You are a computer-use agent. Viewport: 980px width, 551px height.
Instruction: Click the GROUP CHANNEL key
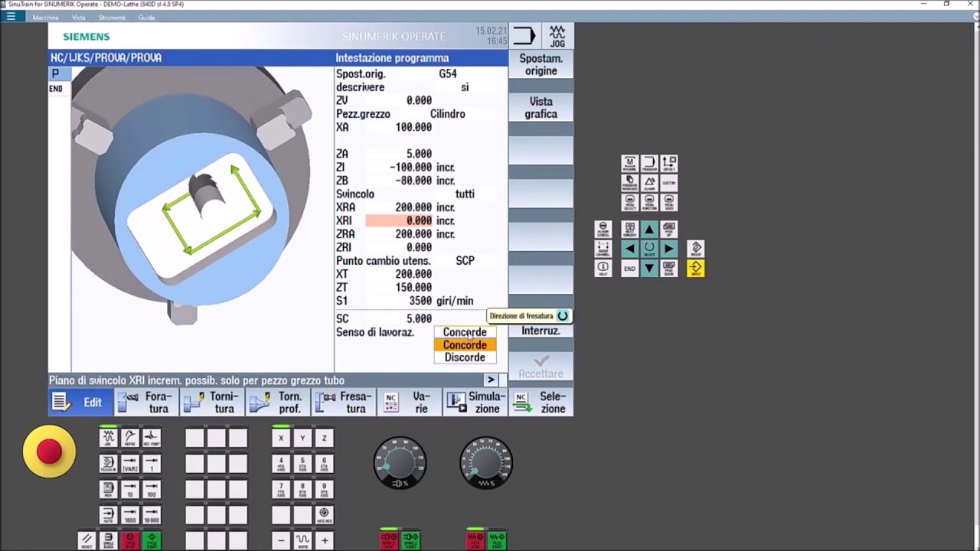click(x=603, y=249)
